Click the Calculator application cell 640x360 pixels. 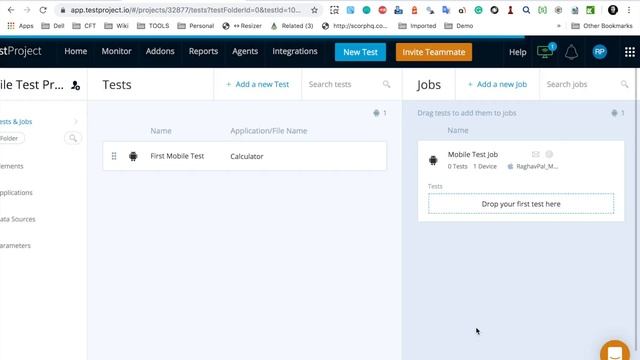click(247, 156)
